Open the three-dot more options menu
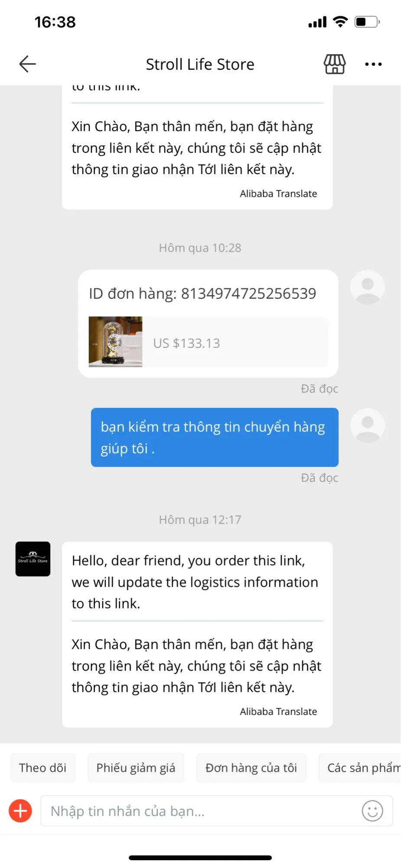 373,64
